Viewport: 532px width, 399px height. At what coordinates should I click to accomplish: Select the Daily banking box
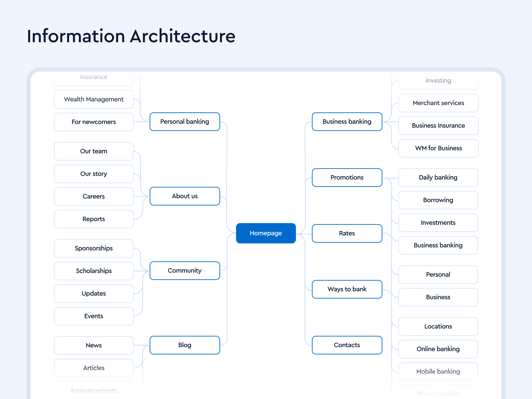coord(438,178)
